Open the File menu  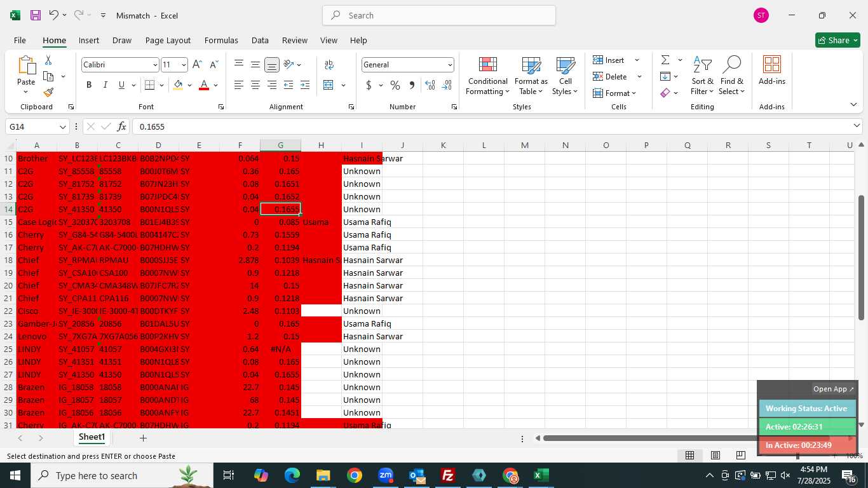(x=20, y=40)
